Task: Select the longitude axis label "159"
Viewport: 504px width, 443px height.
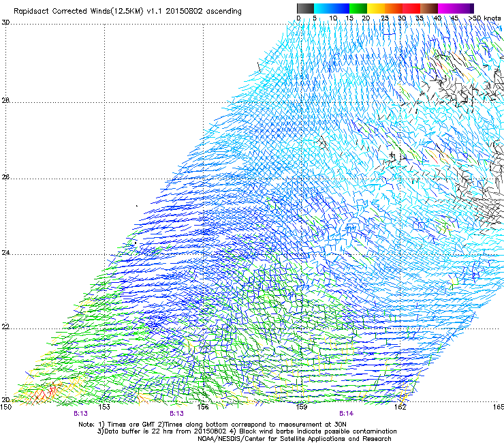Action: point(301,408)
